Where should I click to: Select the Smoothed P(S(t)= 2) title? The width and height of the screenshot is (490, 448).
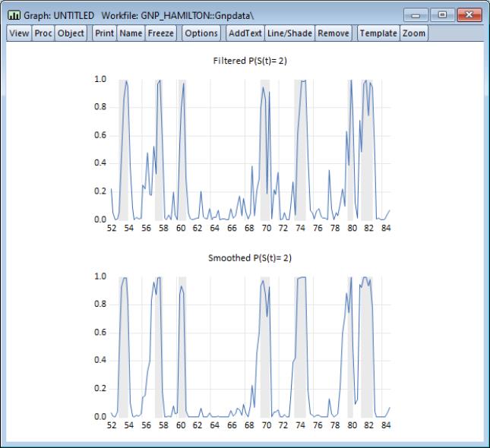[250, 258]
